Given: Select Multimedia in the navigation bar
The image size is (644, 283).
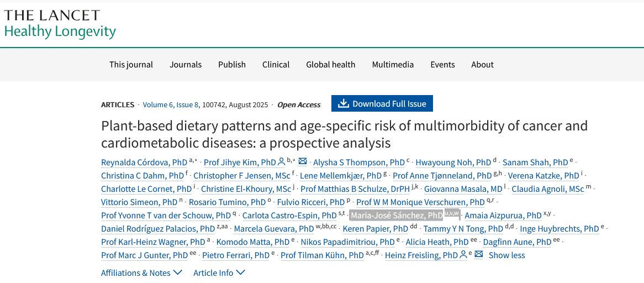Looking at the screenshot, I should 393,65.
